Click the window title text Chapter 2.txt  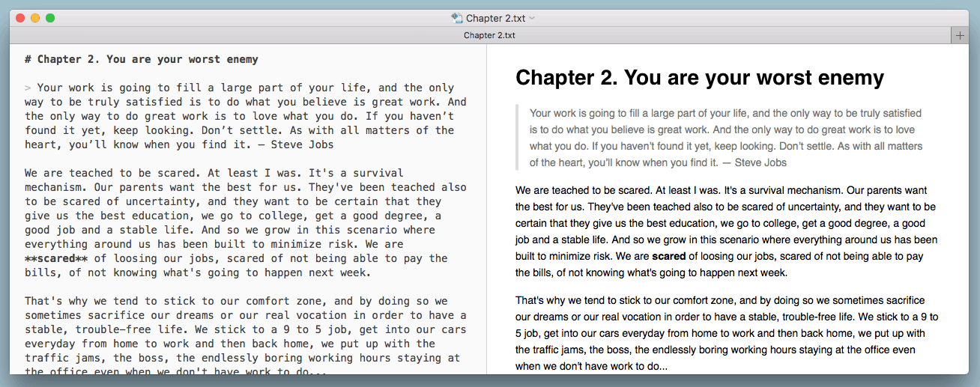tap(496, 18)
